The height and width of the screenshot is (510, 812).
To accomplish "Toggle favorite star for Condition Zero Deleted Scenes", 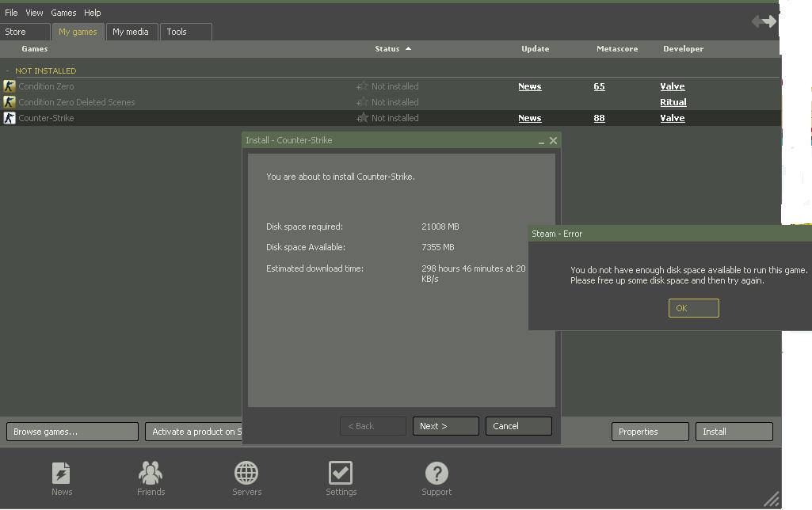I will tap(363, 101).
